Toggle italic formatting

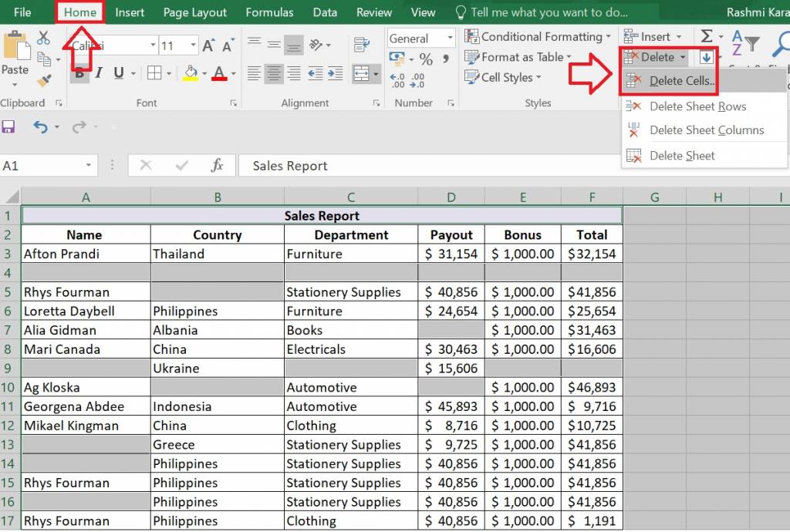click(x=98, y=72)
